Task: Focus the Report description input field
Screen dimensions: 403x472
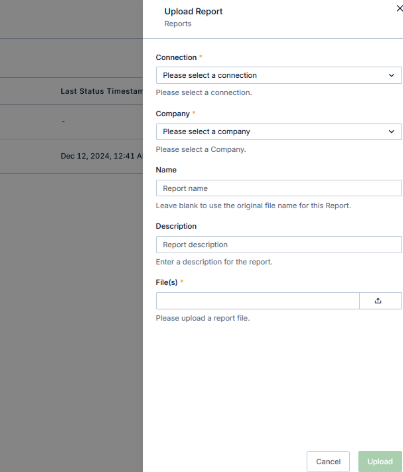Action: [x=279, y=245]
